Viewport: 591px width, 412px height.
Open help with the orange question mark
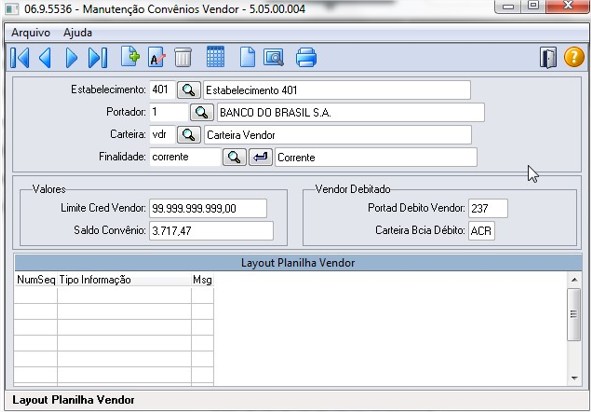574,57
